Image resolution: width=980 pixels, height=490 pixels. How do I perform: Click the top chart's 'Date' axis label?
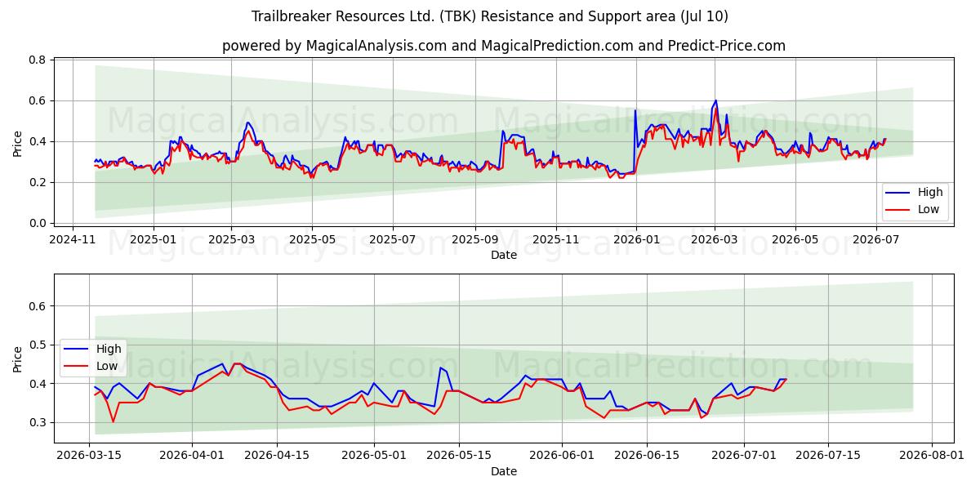[x=504, y=255]
